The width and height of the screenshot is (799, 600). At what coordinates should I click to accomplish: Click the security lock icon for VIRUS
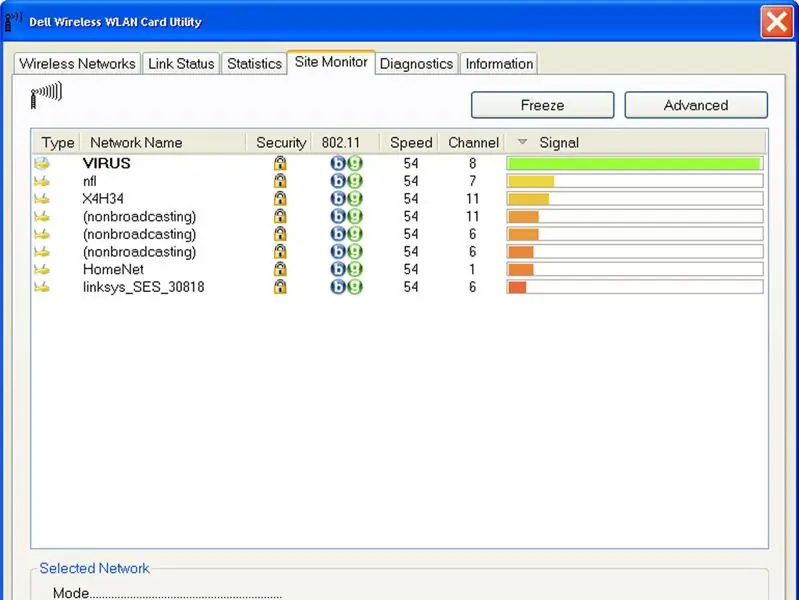[x=280, y=163]
